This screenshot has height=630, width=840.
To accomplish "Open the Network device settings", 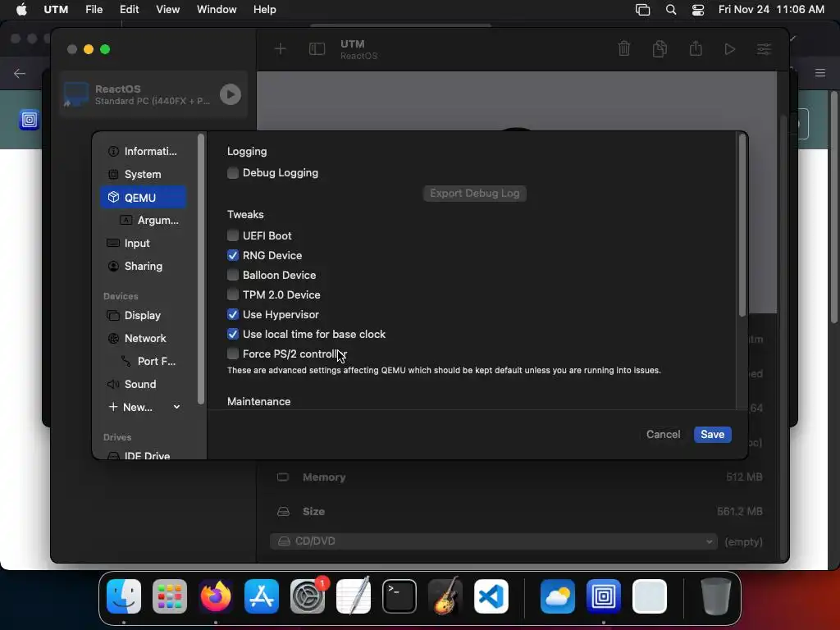I will (x=143, y=339).
